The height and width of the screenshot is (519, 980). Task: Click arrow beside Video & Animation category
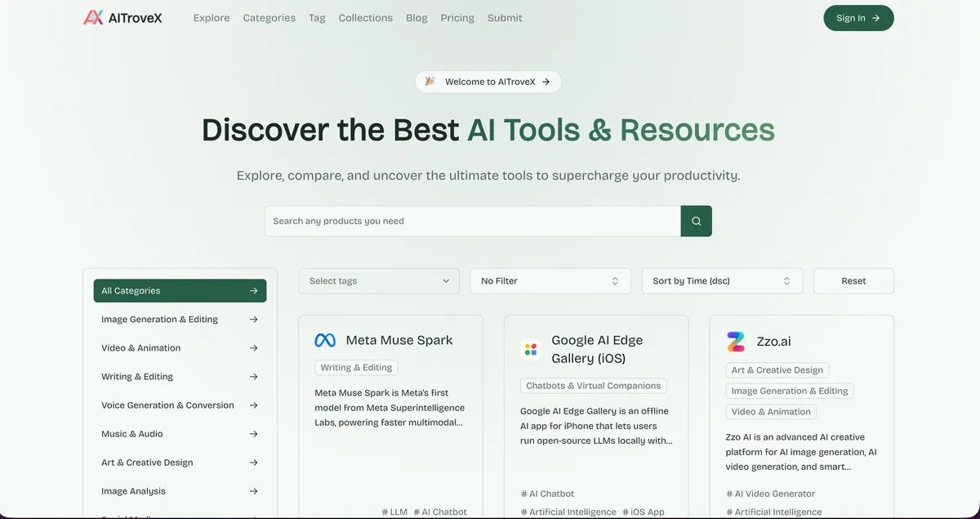(254, 348)
